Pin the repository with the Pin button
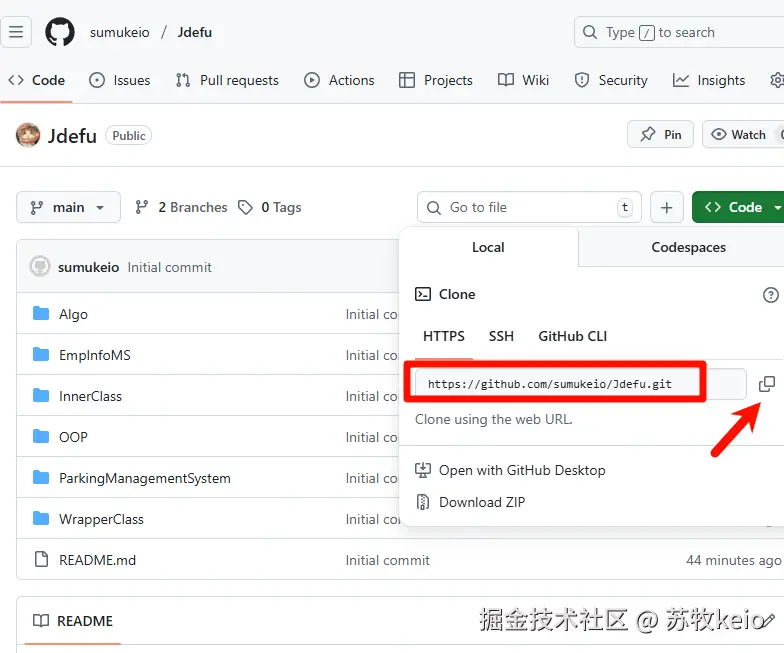This screenshot has height=653, width=784. [660, 134]
